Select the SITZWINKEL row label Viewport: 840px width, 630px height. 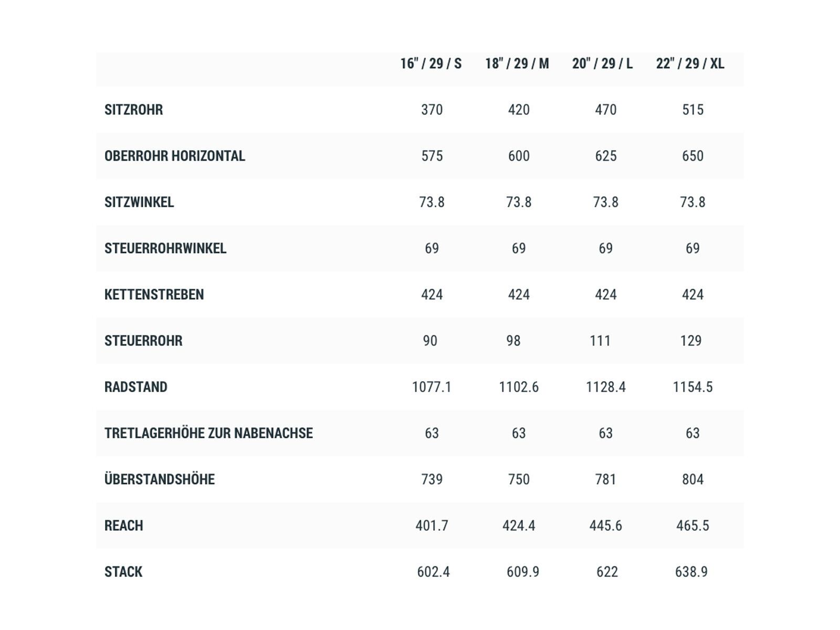(139, 202)
